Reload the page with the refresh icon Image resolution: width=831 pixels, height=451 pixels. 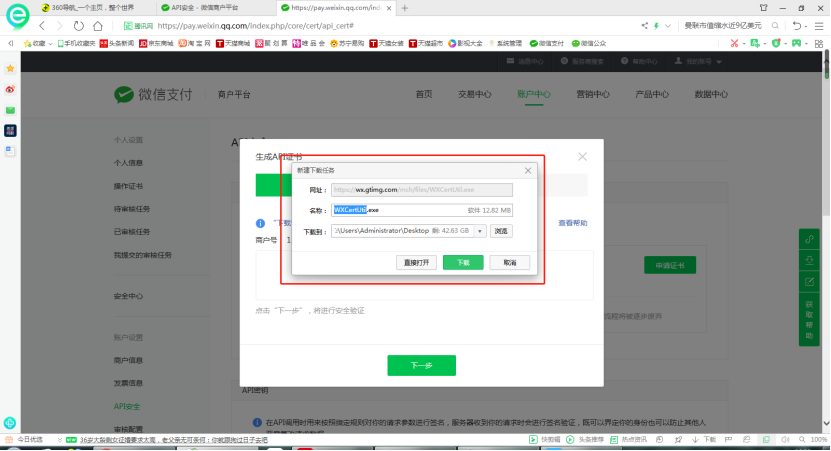[x=78, y=25]
